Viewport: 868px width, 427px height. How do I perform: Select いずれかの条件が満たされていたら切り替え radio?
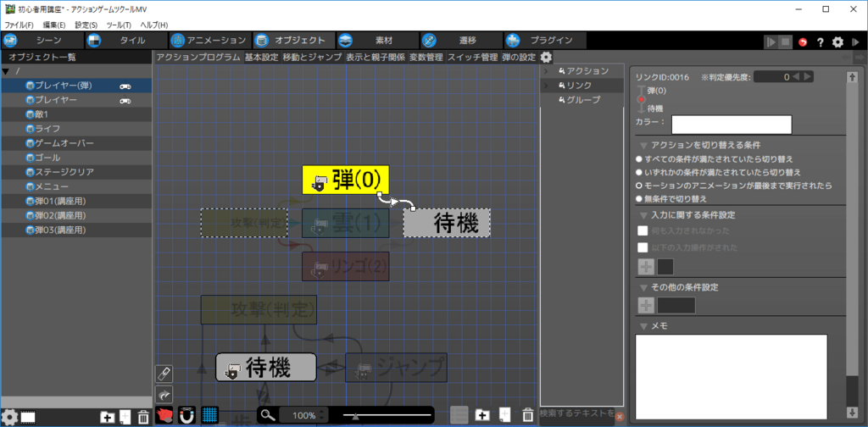pos(639,172)
